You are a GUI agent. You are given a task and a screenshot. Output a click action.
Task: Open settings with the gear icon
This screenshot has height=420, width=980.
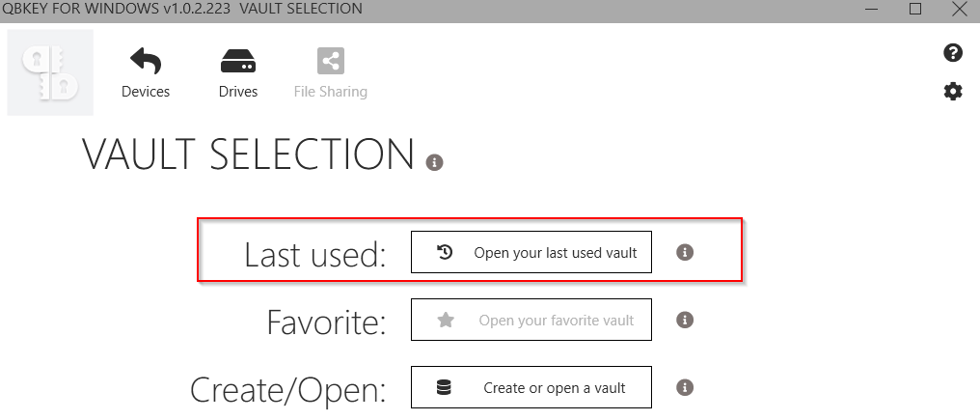tap(952, 92)
